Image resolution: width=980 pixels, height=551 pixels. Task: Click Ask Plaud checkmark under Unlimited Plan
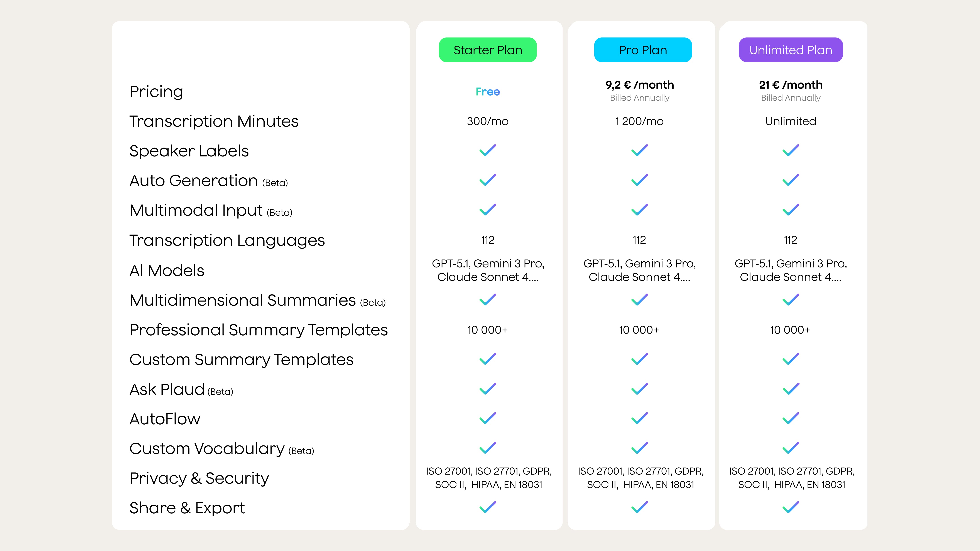click(x=791, y=389)
